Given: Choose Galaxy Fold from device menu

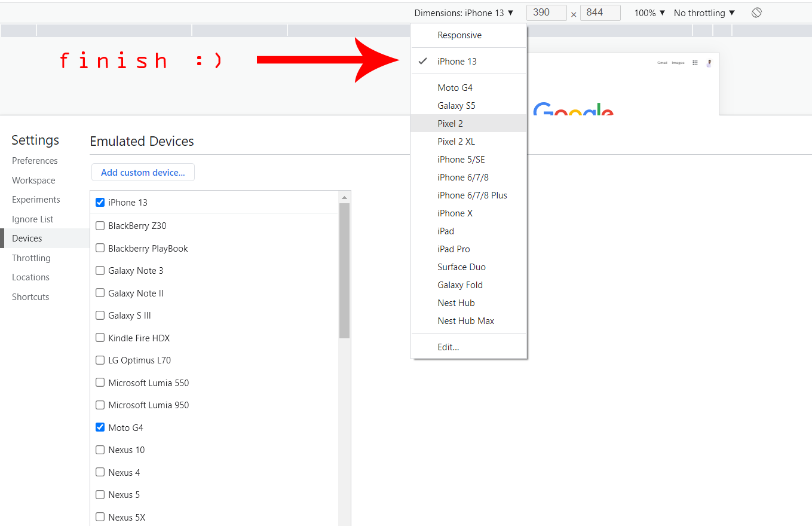Looking at the screenshot, I should 469,285.
